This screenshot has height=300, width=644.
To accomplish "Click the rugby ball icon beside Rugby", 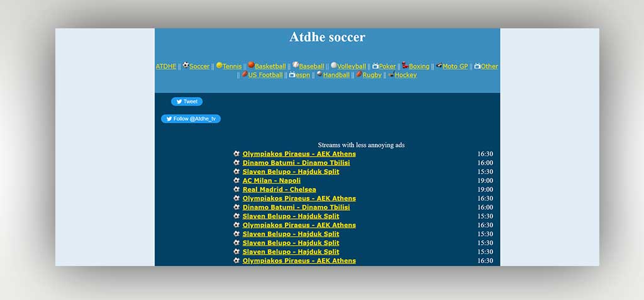I will tap(358, 74).
